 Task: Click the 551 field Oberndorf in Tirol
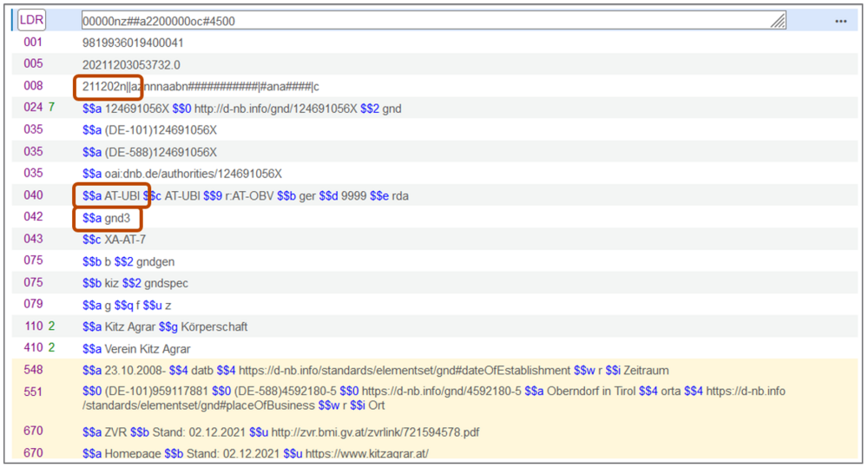pos(433,399)
